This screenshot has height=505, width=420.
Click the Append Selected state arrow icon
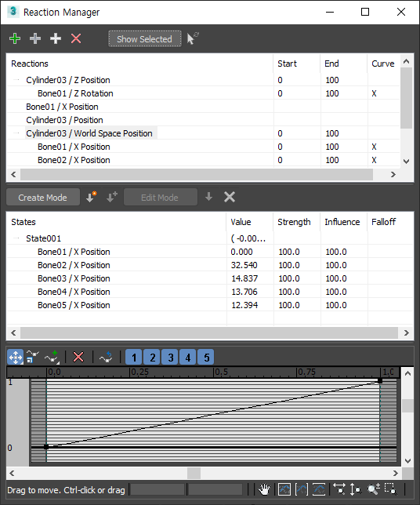(112, 197)
